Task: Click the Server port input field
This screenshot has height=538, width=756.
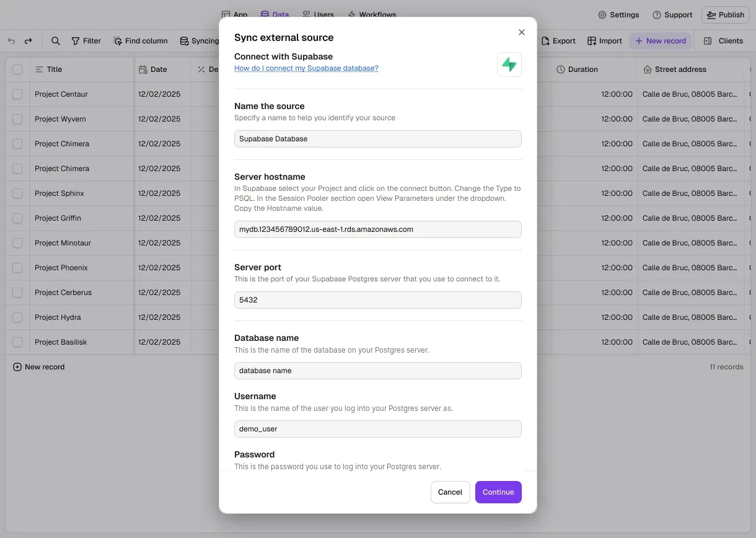Action: [378, 300]
